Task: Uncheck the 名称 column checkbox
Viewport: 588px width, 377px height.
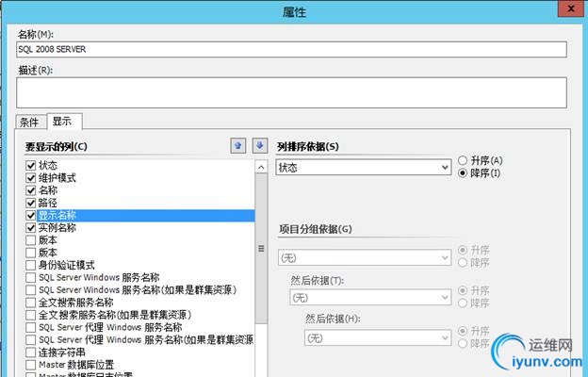Action: click(x=31, y=190)
